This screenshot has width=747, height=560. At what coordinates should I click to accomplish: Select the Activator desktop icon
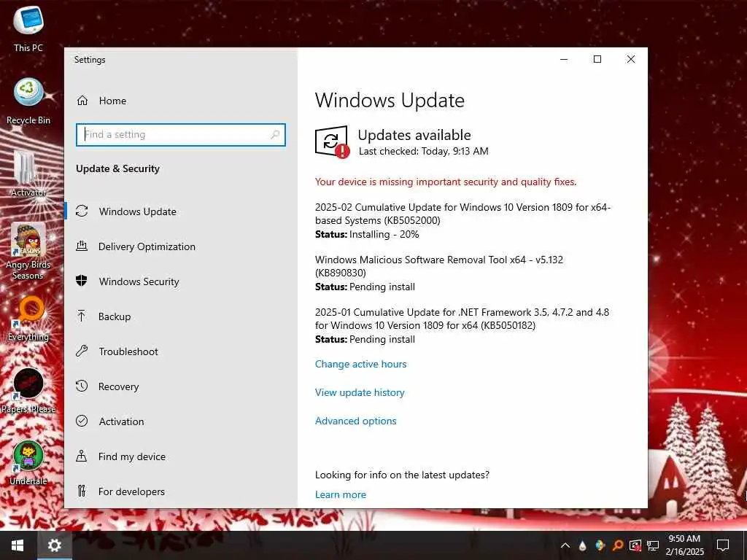[28, 174]
